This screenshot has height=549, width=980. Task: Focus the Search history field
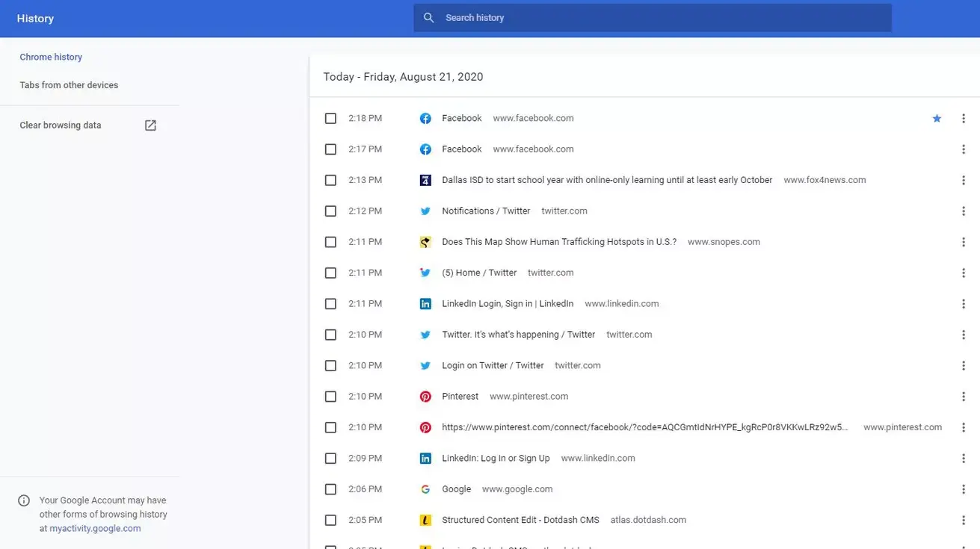coord(658,18)
